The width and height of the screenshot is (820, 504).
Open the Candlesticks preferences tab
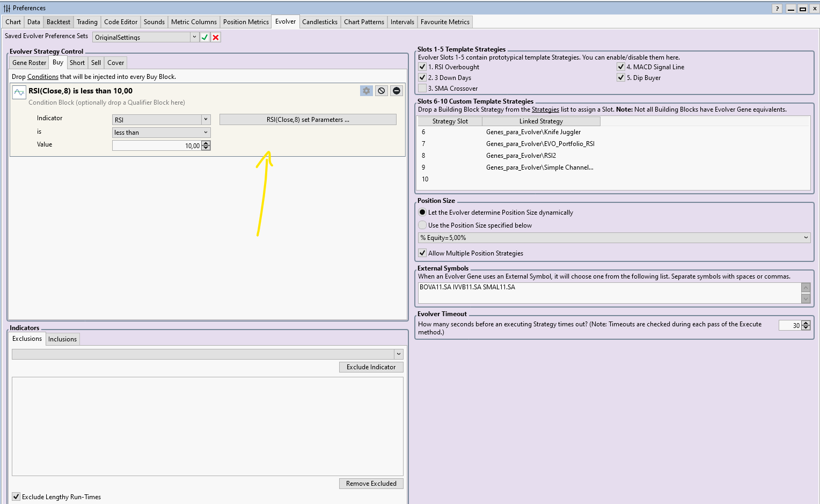coord(319,22)
